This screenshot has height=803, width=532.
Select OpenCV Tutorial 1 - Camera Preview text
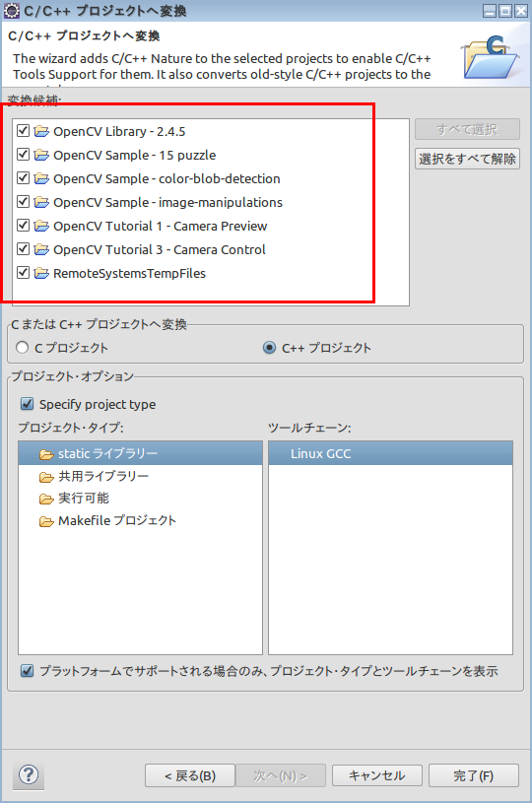click(161, 226)
